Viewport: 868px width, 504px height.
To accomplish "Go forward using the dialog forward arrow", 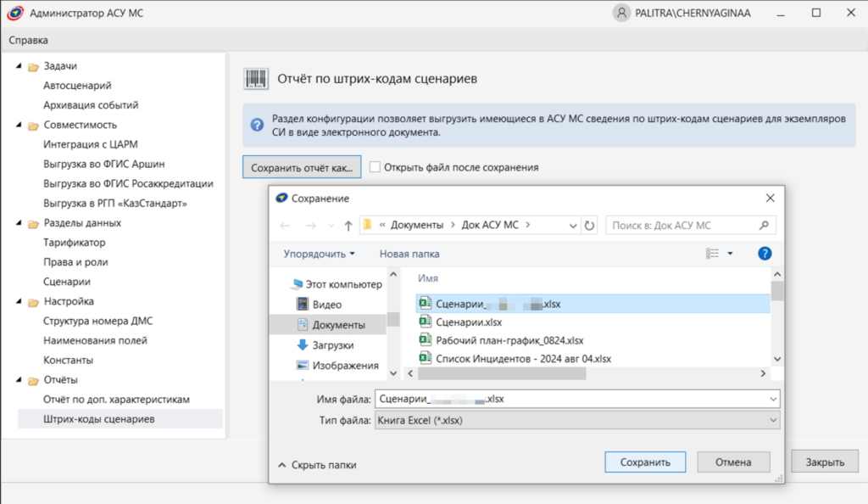I will [310, 226].
